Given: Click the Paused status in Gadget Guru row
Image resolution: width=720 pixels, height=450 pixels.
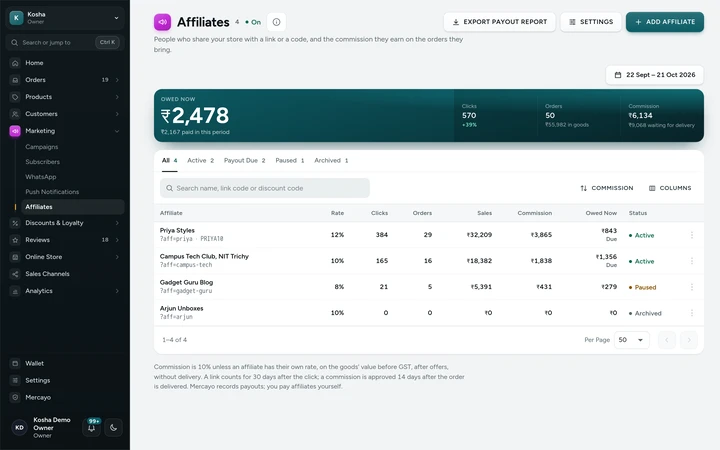Looking at the screenshot, I should (x=642, y=287).
